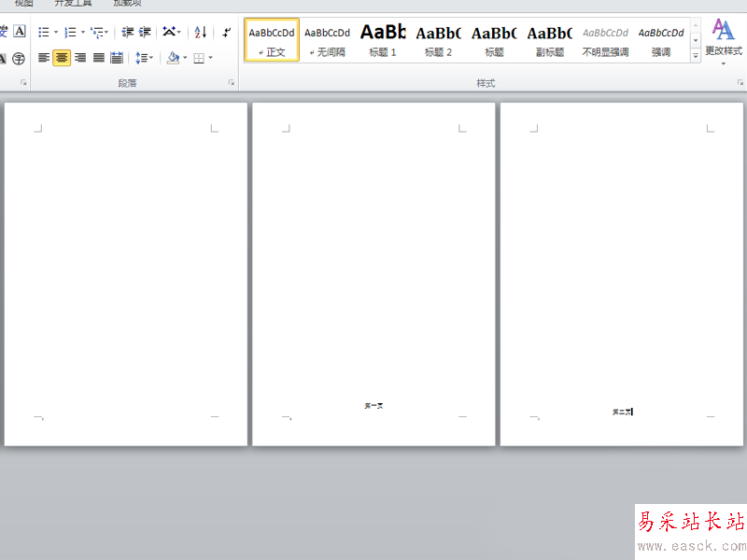
Task: Open the Asian layout options
Action: [x=172, y=33]
